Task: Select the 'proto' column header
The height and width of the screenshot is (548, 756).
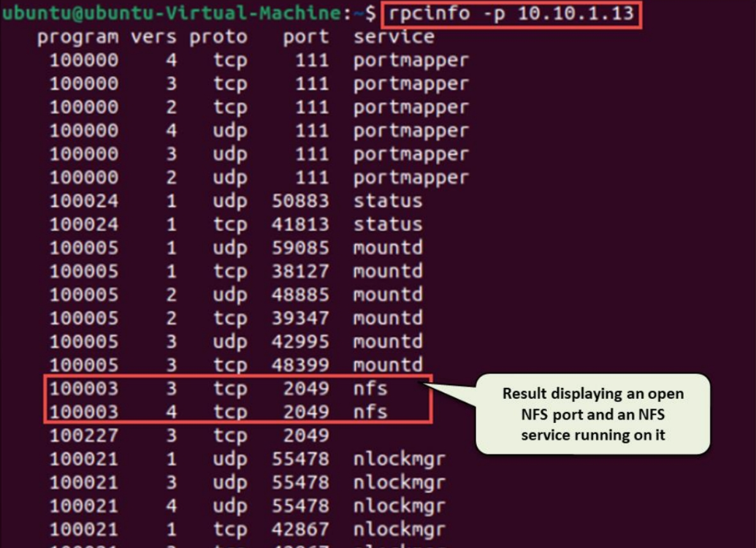Action: click(218, 37)
